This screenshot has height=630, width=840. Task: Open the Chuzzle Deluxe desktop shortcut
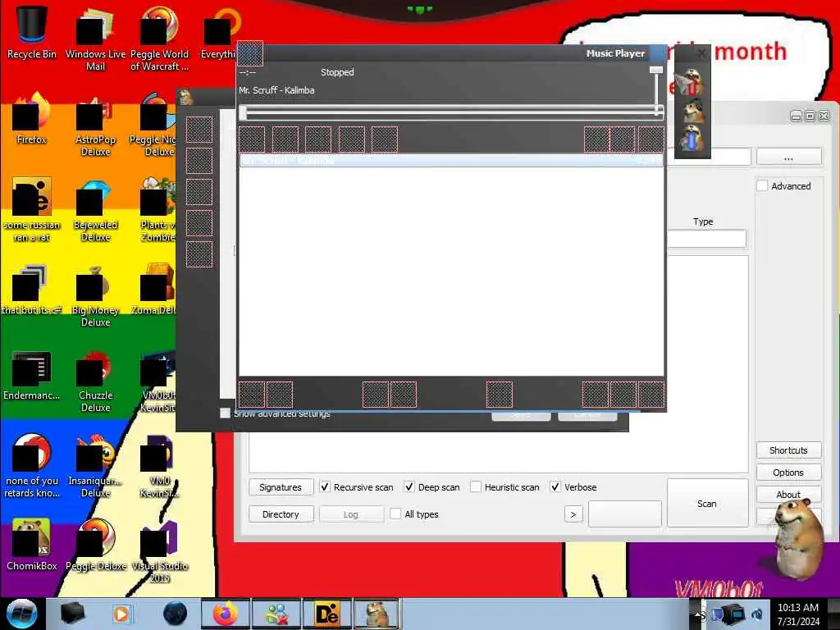pos(95,381)
